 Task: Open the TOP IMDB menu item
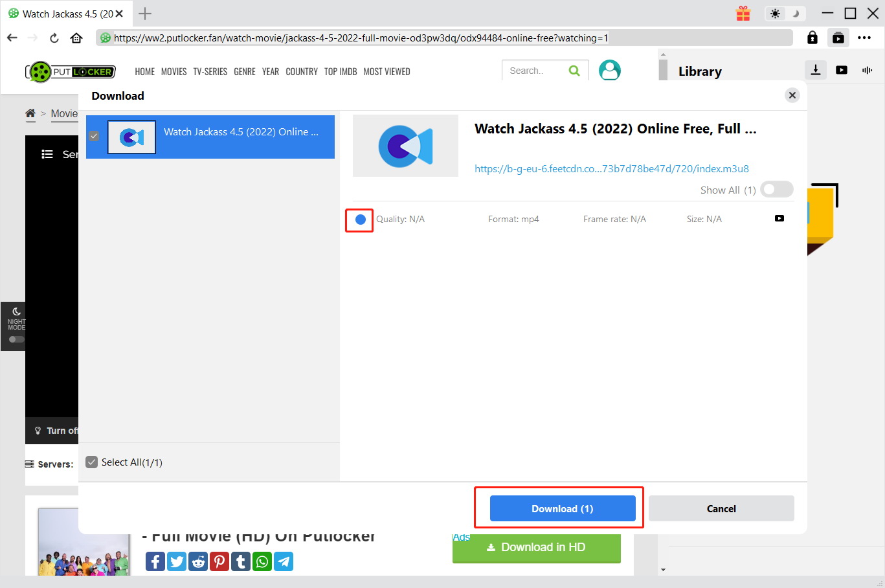point(341,72)
